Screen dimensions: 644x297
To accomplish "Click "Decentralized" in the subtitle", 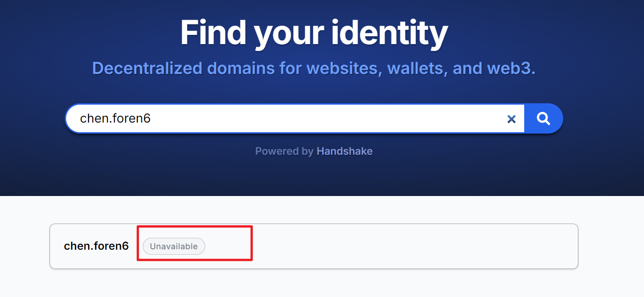I will coord(147,68).
